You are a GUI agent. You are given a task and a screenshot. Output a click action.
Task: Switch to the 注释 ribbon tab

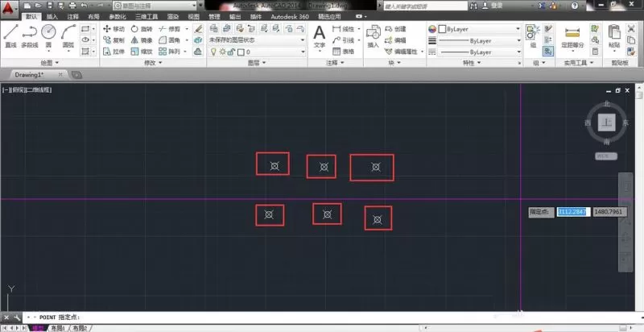(x=73, y=17)
